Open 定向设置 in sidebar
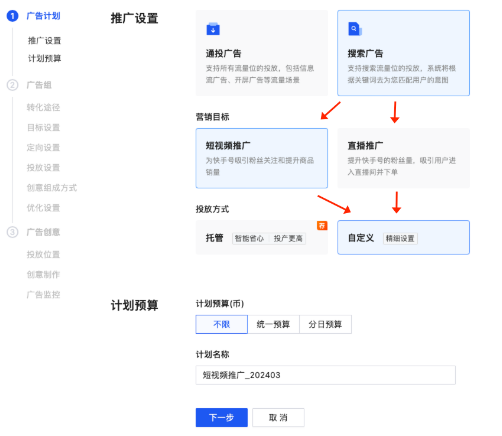The width and height of the screenshot is (502, 436). coord(43,147)
